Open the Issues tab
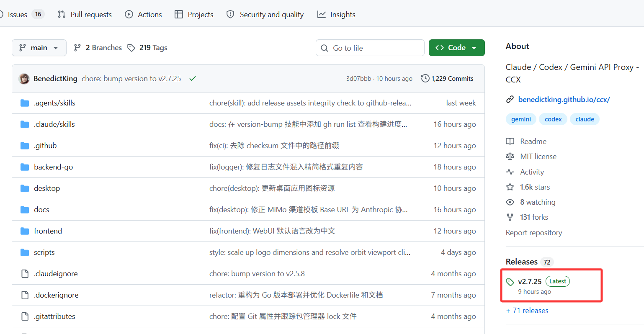644x334 pixels. (x=22, y=14)
